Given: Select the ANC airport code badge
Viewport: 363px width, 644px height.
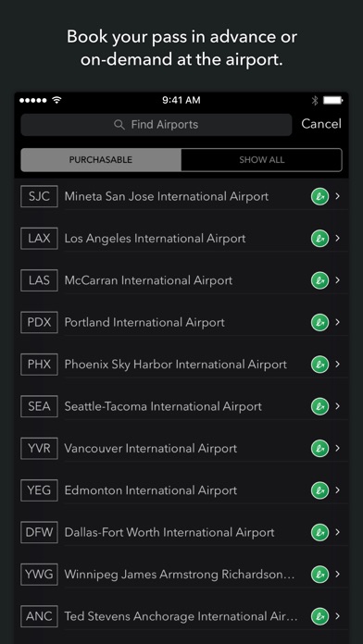Looking at the screenshot, I should pos(39,616).
